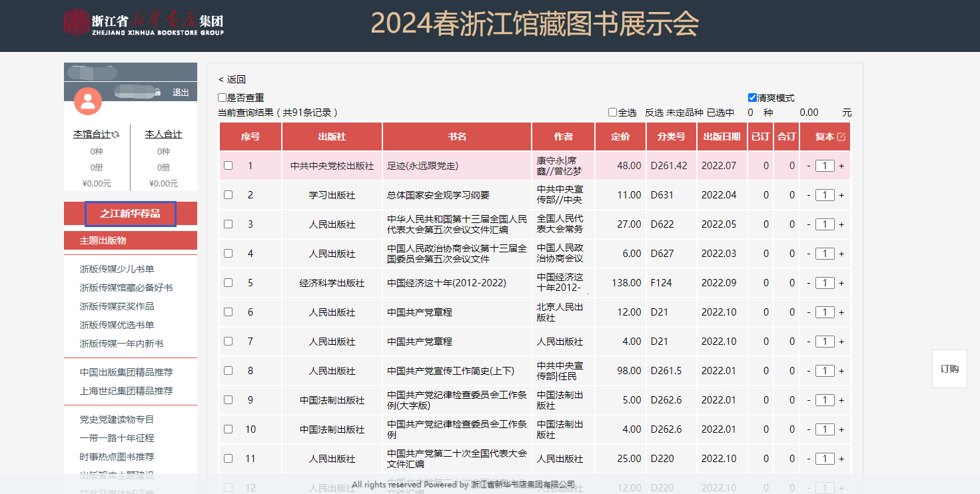Increase copies with plus for row 1
Screen dimensions: 980x494
841,166
